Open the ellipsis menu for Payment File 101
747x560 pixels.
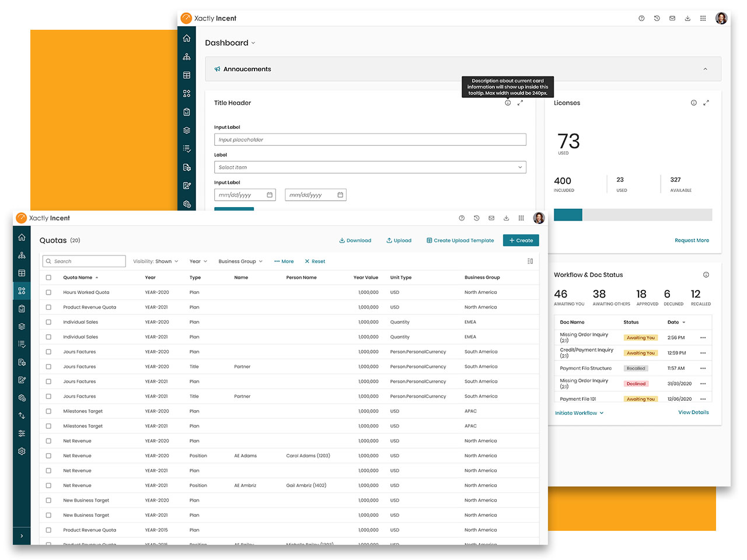click(703, 398)
